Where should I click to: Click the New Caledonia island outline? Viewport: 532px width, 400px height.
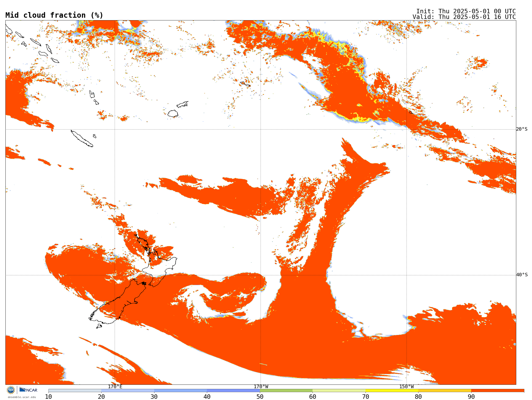pyautogui.click(x=82, y=138)
